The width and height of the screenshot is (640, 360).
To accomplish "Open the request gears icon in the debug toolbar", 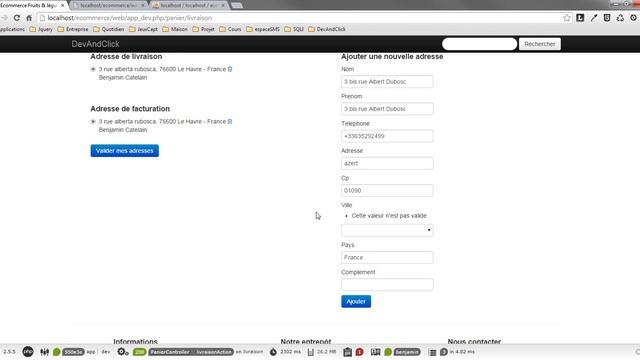I will pos(123,352).
